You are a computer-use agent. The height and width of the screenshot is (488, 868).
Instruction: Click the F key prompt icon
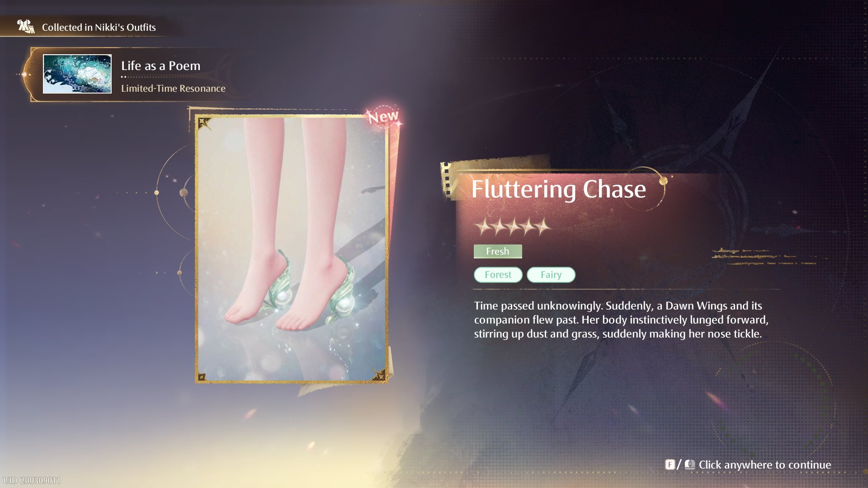point(670,465)
